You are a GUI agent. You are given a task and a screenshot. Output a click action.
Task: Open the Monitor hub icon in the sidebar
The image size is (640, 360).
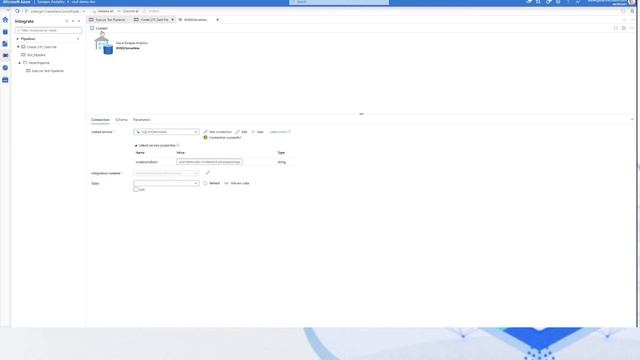click(5, 68)
